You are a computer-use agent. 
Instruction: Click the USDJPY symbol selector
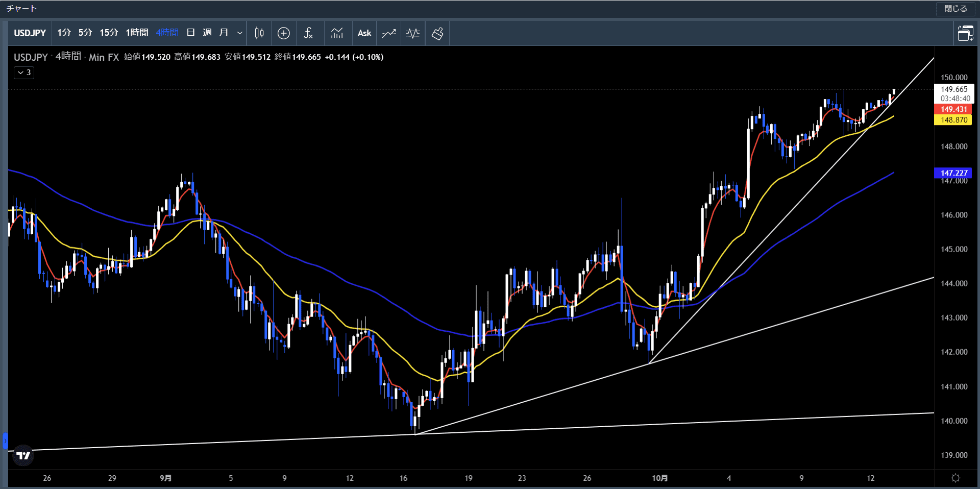pyautogui.click(x=30, y=33)
